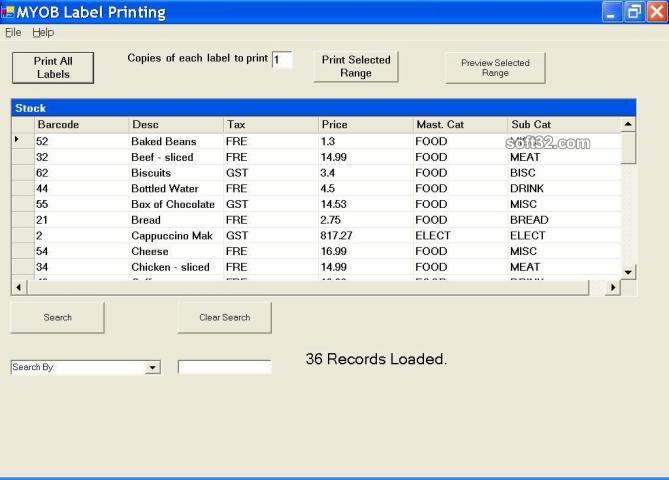669x480 pixels.
Task: Sort by Desc column header
Action: (176, 125)
